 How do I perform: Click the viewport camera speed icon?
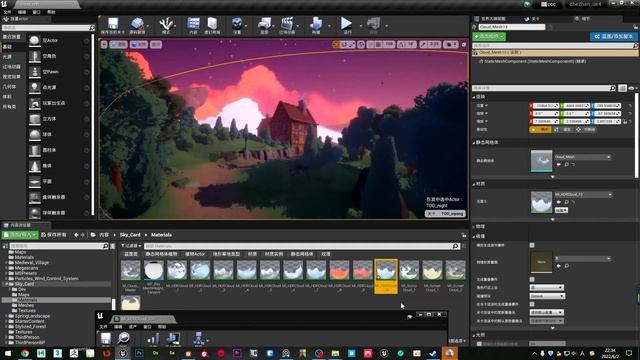(451, 44)
